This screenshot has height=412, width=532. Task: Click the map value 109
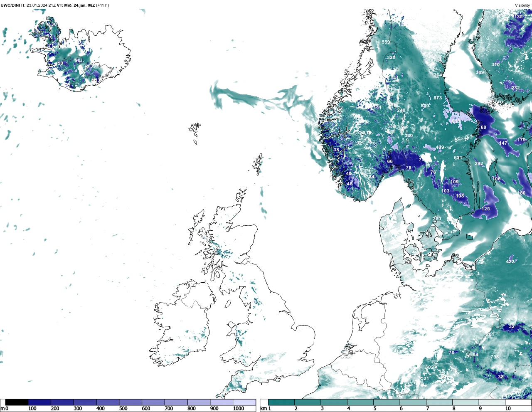pyautogui.click(x=454, y=182)
